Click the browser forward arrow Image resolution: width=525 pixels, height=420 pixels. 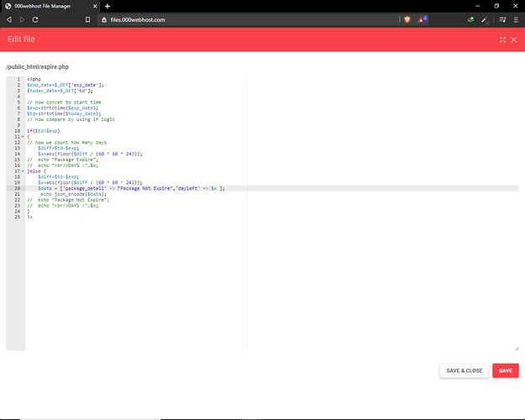[x=22, y=20]
